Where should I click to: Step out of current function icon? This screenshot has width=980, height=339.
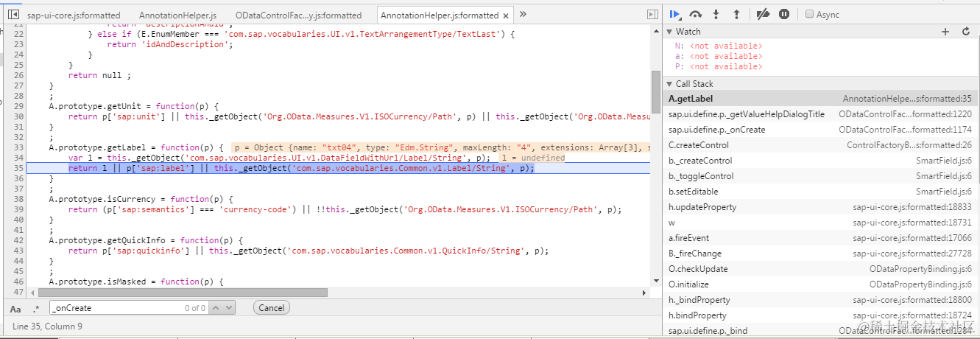coord(736,14)
